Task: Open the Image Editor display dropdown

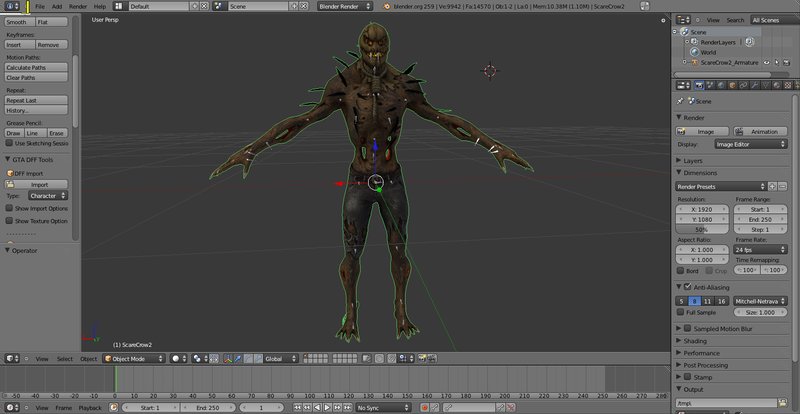Action: coord(751,144)
